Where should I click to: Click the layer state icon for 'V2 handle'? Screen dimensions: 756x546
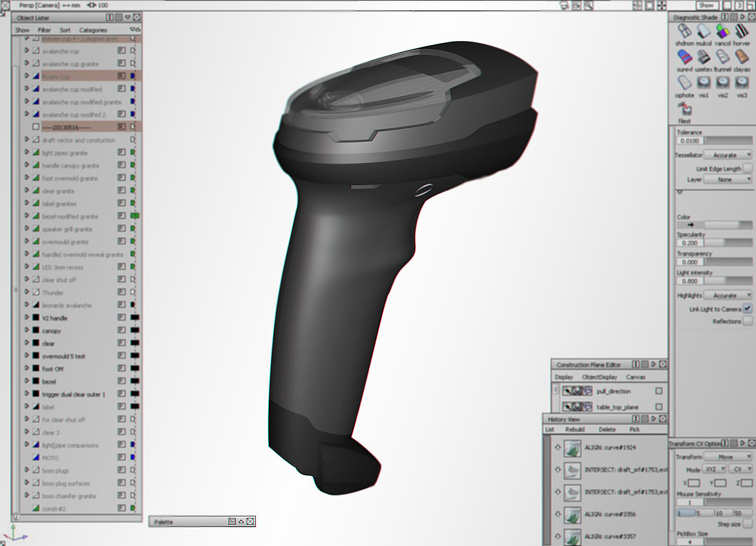pyautogui.click(x=122, y=318)
